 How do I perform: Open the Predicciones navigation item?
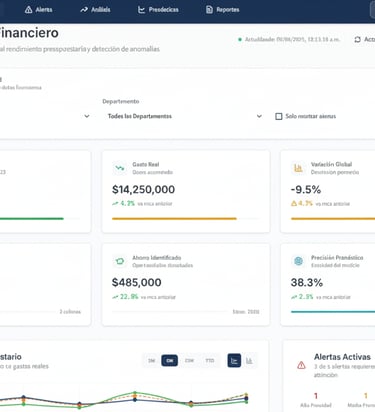(158, 10)
